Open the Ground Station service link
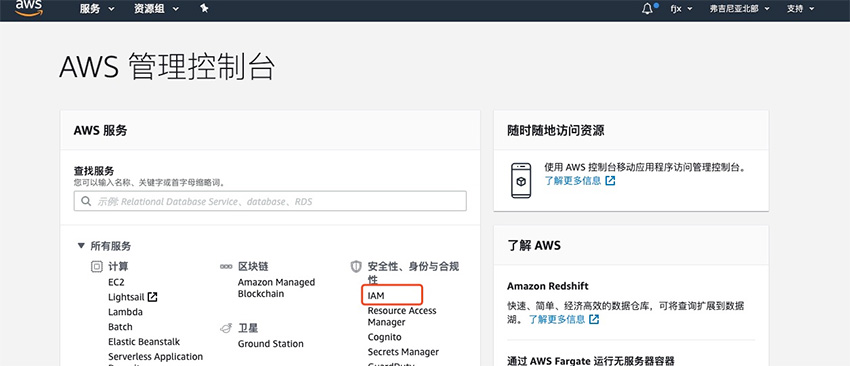The height and width of the screenshot is (366, 850). pyautogui.click(x=271, y=344)
